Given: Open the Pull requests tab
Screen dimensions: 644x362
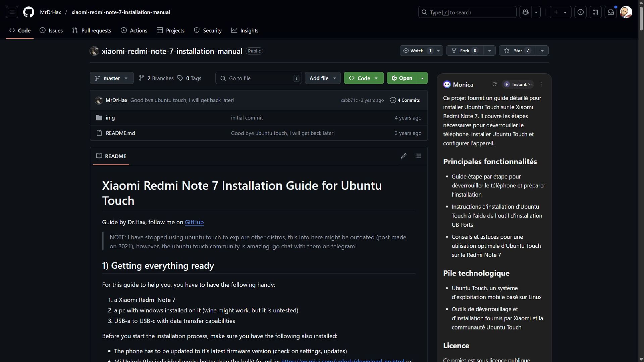Looking at the screenshot, I should click(x=92, y=31).
